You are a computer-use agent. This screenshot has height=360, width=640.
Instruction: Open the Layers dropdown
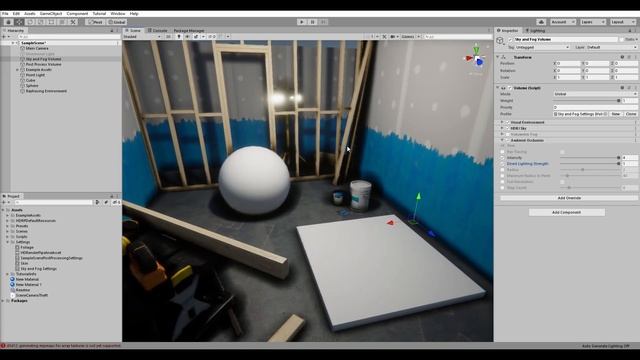click(x=593, y=22)
